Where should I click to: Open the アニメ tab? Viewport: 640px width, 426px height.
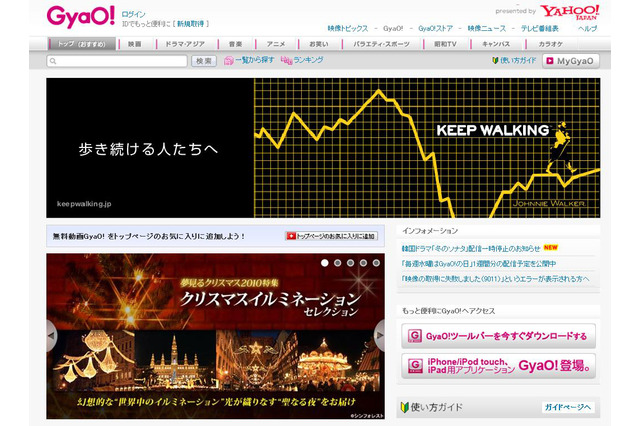click(276, 44)
